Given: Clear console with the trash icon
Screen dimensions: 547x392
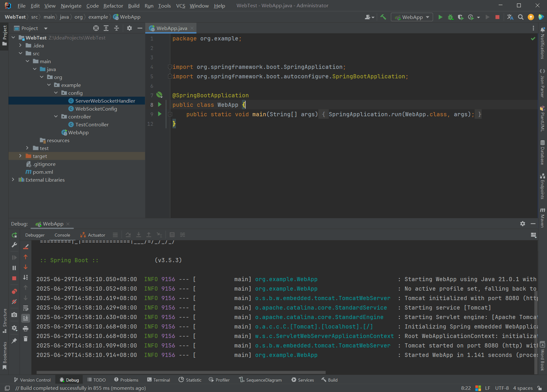Looking at the screenshot, I should [26, 339].
